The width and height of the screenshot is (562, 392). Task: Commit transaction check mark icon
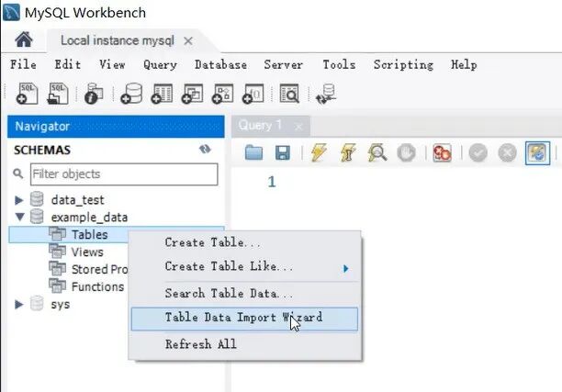pyautogui.click(x=478, y=153)
